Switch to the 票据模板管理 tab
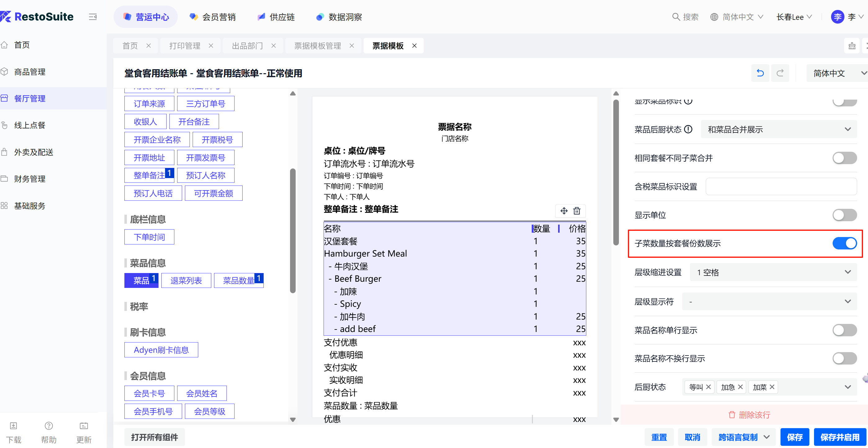The image size is (868, 448). [x=317, y=46]
